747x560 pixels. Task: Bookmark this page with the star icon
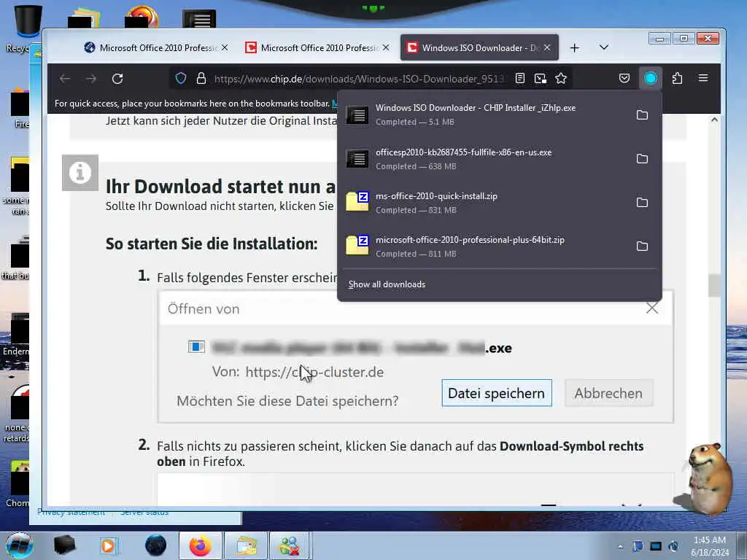pyautogui.click(x=561, y=78)
